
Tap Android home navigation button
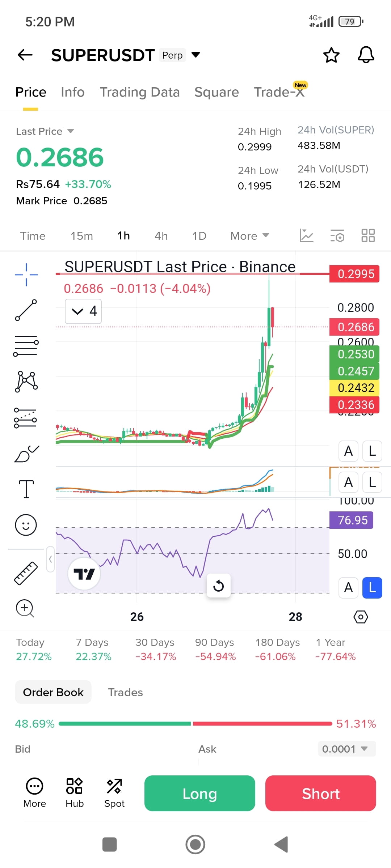click(195, 844)
